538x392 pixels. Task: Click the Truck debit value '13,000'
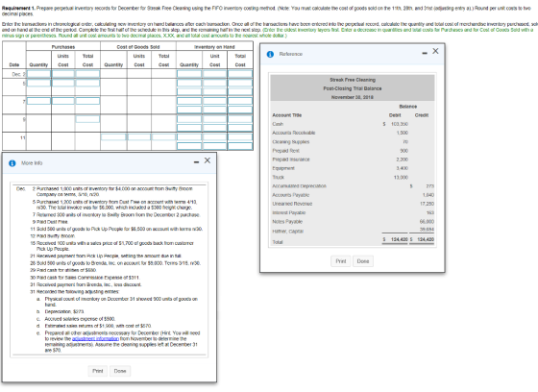point(401,178)
